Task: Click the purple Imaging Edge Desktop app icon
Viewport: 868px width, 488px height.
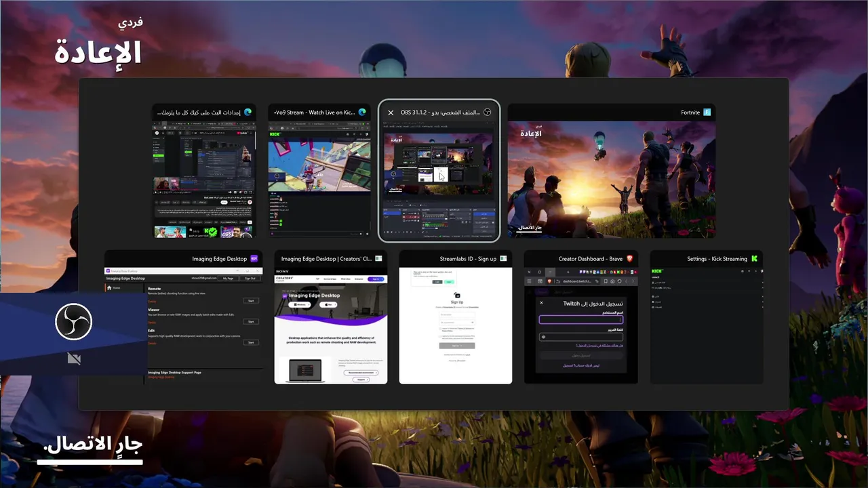Action: pos(254,259)
